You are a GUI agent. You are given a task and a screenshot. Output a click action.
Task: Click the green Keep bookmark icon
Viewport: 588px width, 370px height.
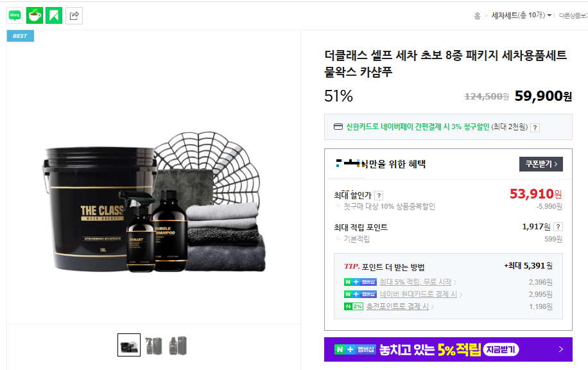tap(54, 15)
